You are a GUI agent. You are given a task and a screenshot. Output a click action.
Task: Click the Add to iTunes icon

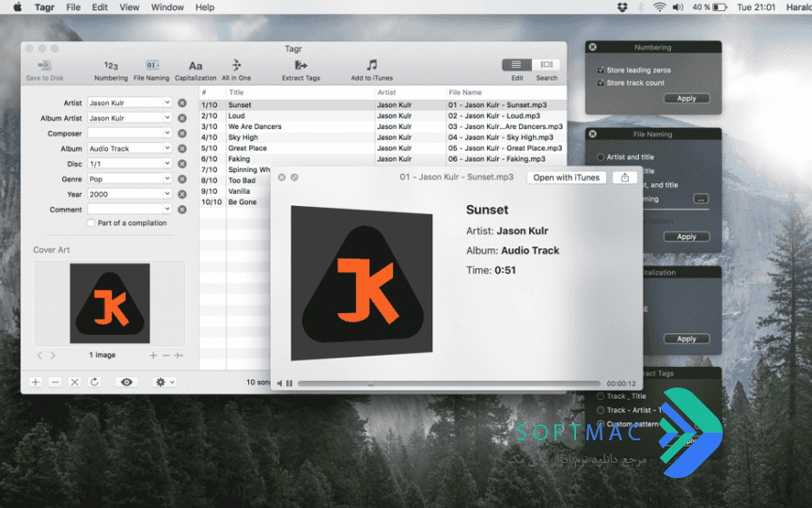pos(372,65)
